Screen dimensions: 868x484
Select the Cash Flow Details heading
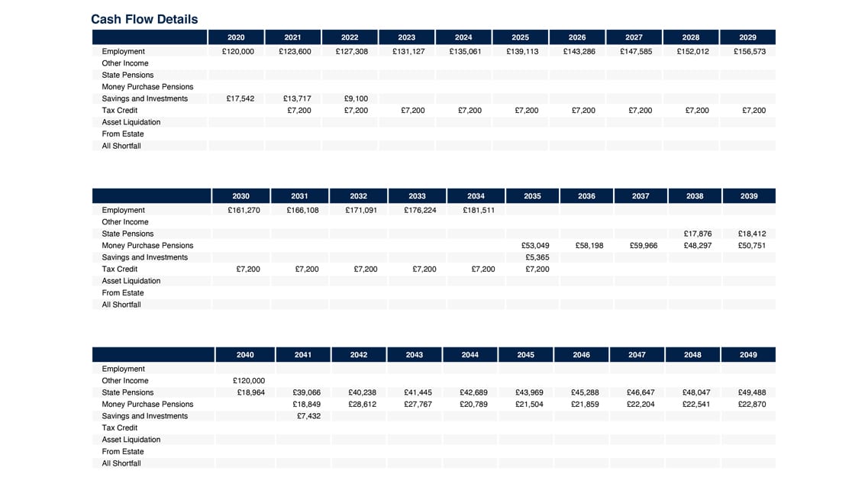pos(144,19)
